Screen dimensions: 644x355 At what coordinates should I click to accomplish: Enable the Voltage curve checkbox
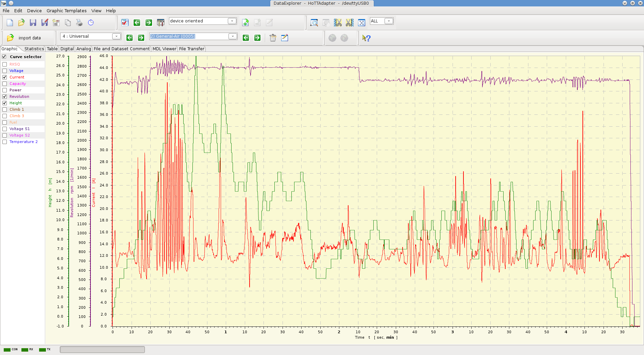[x=5, y=71]
